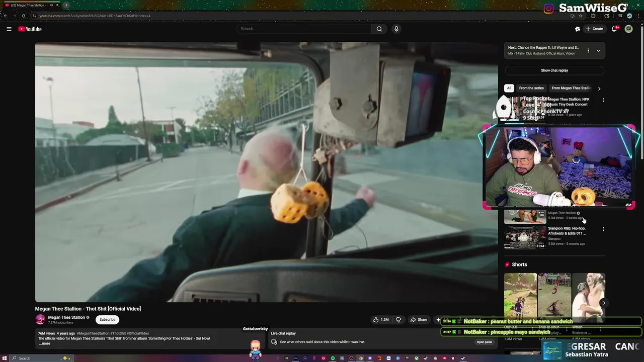Viewport: 644px width, 362px height.
Task: Share the video
Action: click(x=419, y=320)
